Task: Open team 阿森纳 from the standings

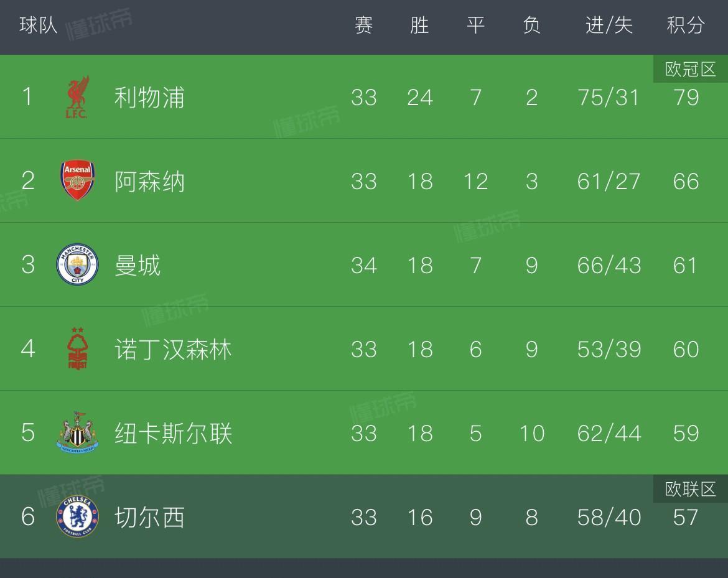Action: click(x=149, y=182)
